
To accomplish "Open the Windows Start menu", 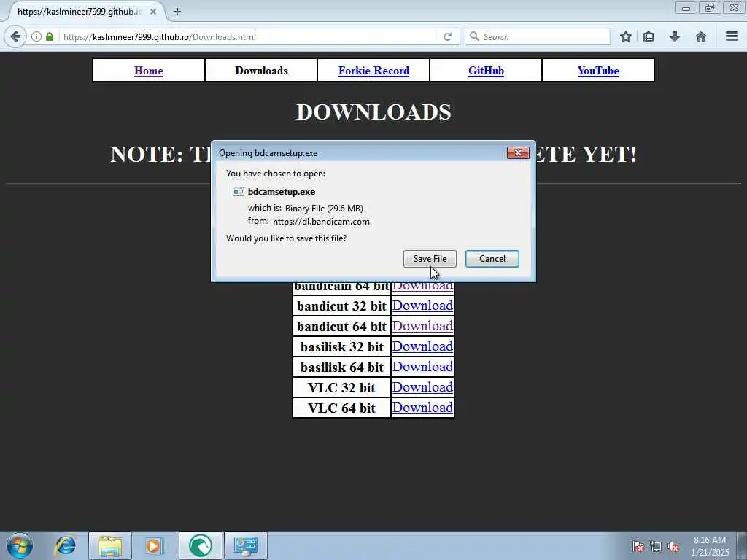I will point(20,545).
